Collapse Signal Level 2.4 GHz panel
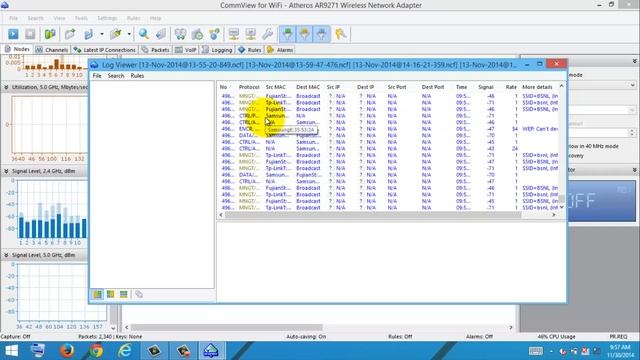This screenshot has width=640, height=360. click(6, 171)
